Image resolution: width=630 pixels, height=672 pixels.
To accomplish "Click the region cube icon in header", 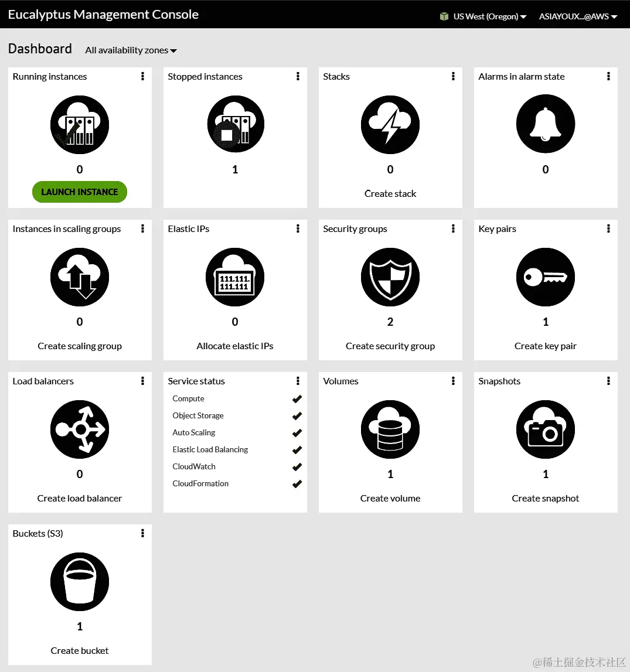I will pos(444,16).
